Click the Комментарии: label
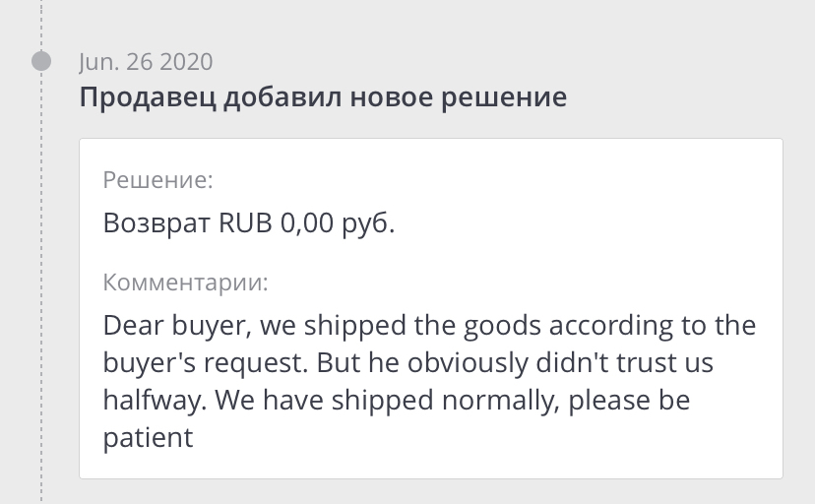Screen dimensions: 815x504 (x=186, y=283)
